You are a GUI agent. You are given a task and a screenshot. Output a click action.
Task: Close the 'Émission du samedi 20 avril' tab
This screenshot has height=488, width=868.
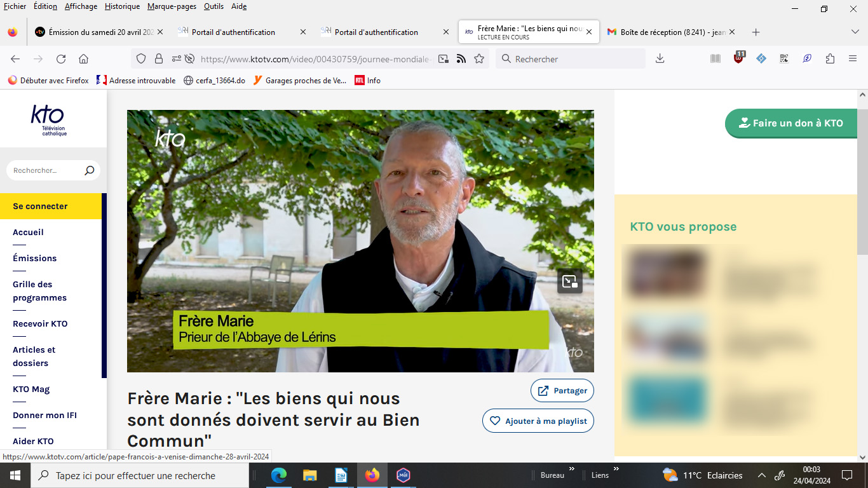(x=160, y=32)
